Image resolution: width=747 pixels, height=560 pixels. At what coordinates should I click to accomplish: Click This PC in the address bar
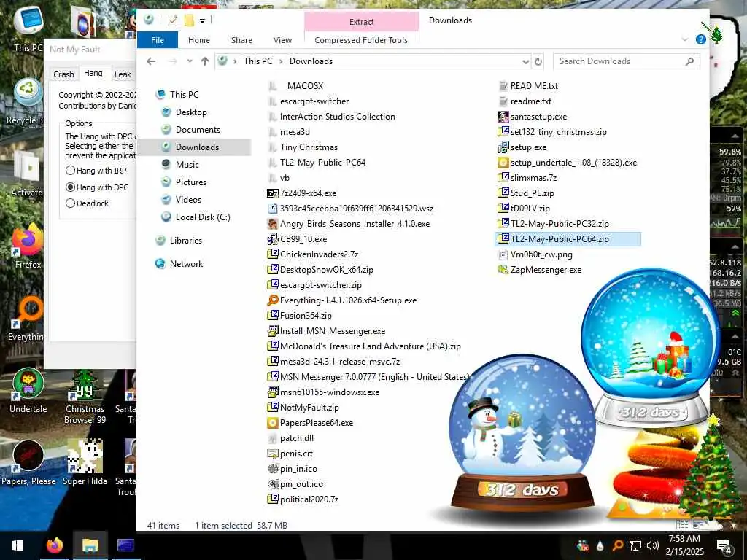pyautogui.click(x=258, y=61)
